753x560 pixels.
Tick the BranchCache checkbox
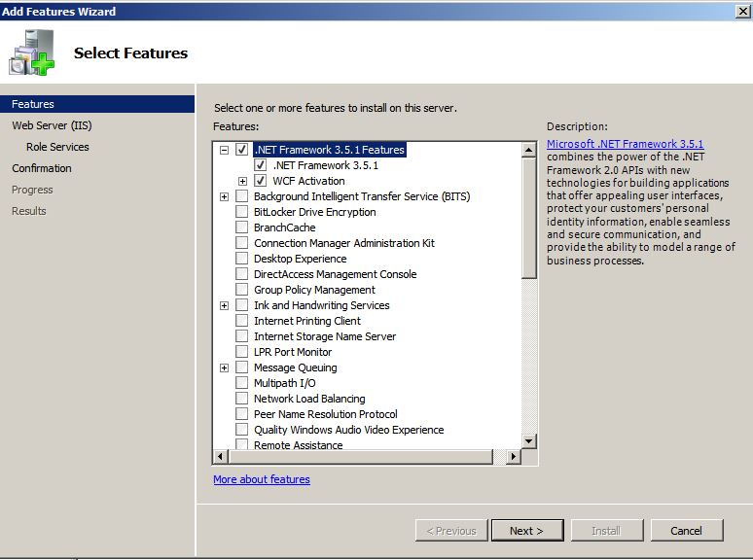(x=241, y=227)
